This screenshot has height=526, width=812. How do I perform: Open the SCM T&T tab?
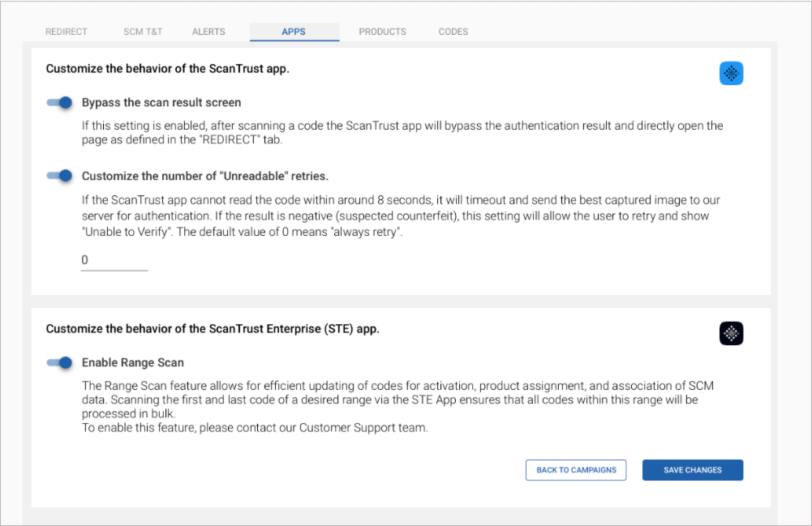coord(143,32)
